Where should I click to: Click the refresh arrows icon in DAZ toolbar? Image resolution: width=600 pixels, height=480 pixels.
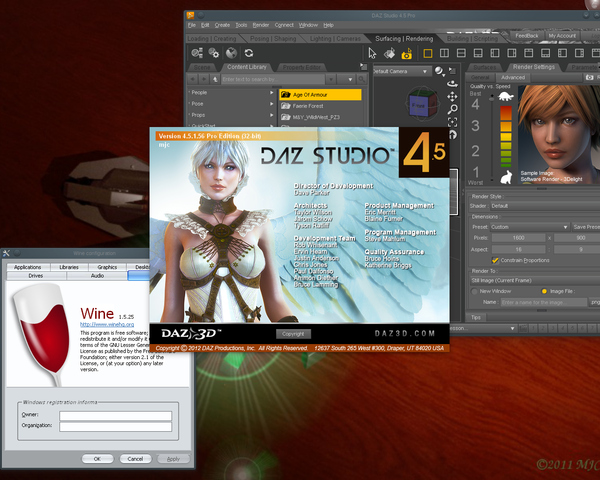click(x=249, y=53)
